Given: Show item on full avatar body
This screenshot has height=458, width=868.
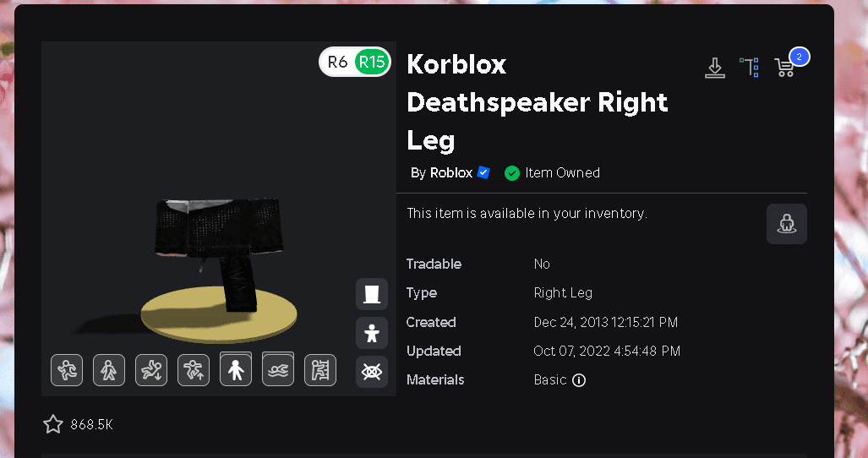Looking at the screenshot, I should pos(372,333).
